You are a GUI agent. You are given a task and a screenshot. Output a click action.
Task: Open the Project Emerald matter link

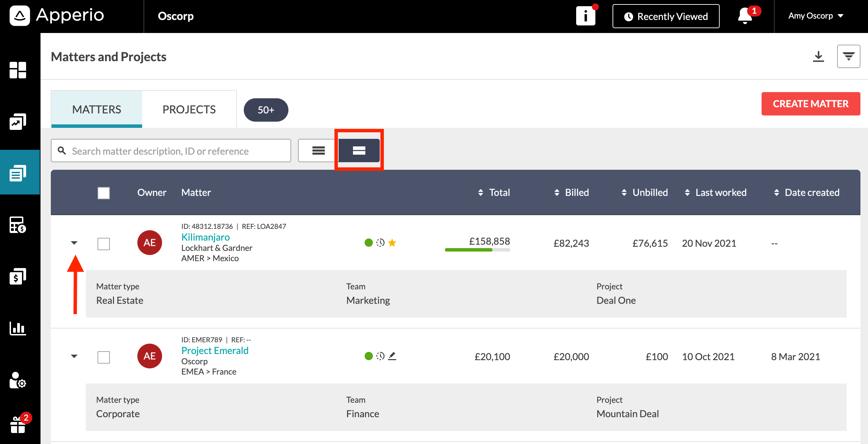pos(215,351)
